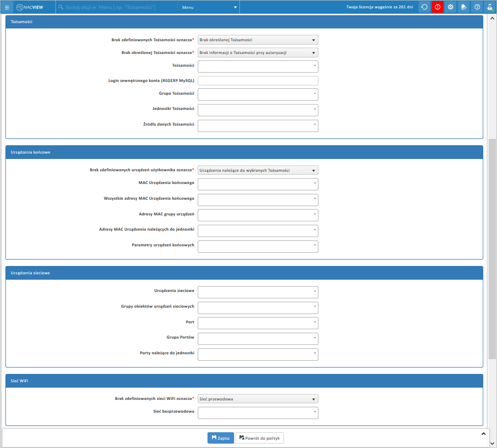Open settings via the gear icon
This screenshot has height=448, width=497.
coord(450,7)
